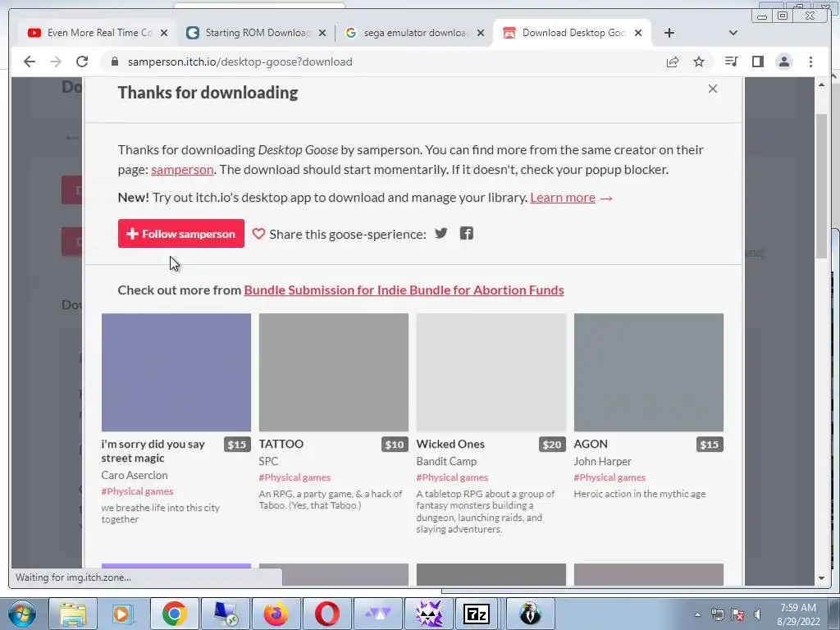Screen dimensions: 840x630
Task: Open author SPC
Action: pos(268,461)
